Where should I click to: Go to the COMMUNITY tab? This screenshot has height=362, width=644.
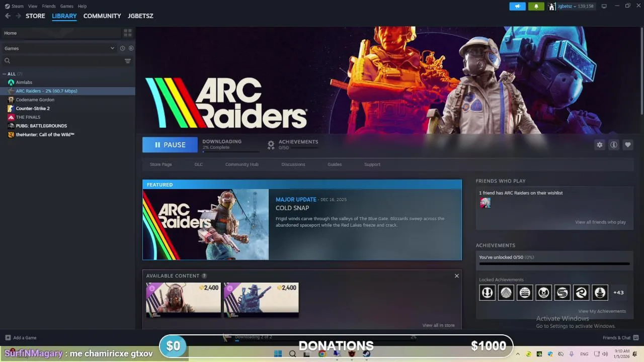pyautogui.click(x=102, y=16)
